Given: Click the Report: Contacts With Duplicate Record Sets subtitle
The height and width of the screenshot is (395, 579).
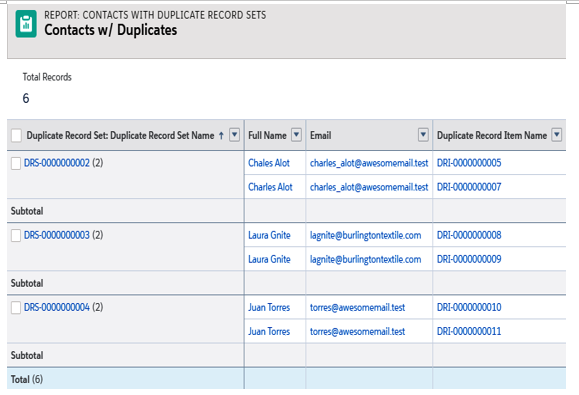Looking at the screenshot, I should (155, 15).
